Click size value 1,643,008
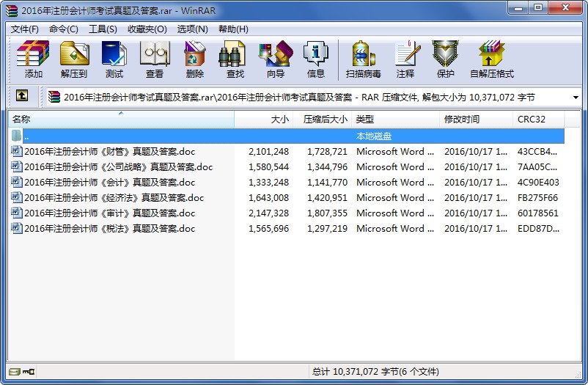This screenshot has height=385, width=588. pyautogui.click(x=268, y=197)
